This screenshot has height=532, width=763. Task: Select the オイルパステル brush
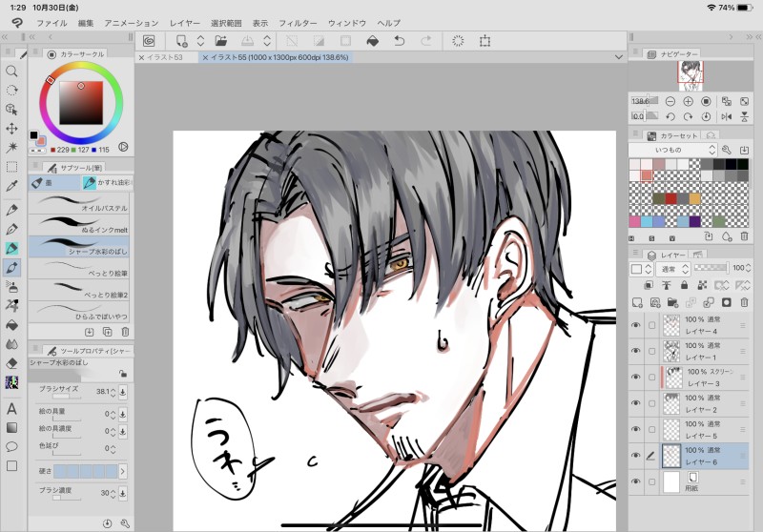tap(79, 202)
